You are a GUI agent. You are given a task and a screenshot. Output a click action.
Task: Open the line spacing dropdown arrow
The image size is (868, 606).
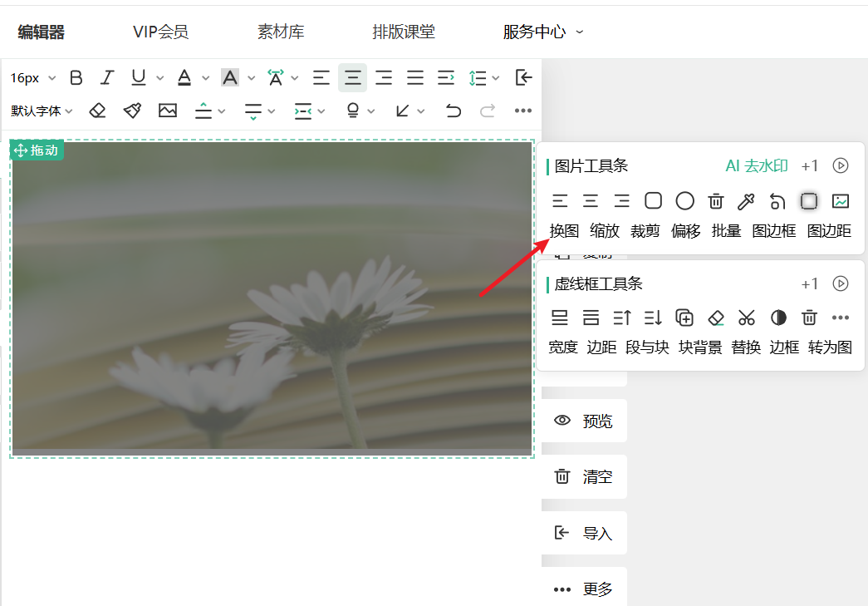496,78
